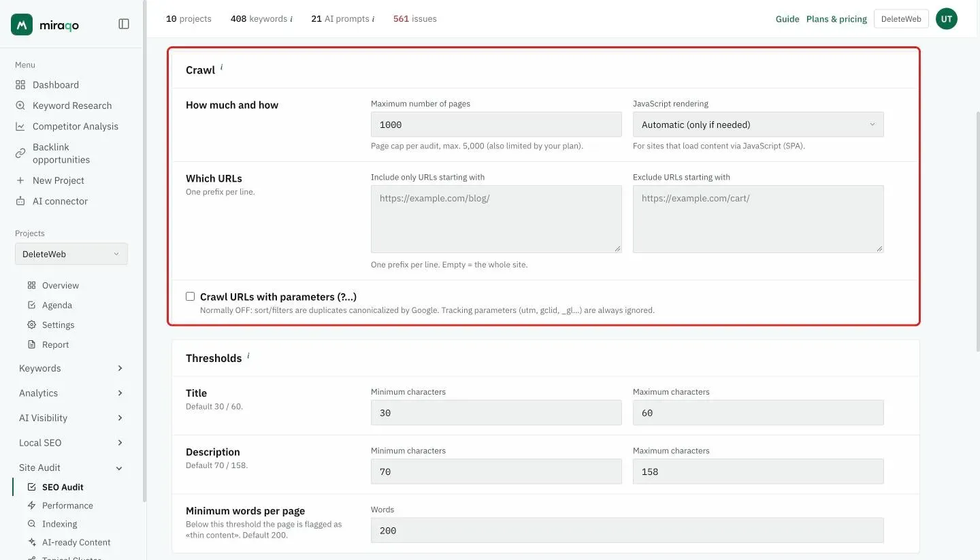980x560 pixels.
Task: Click the Report document icon
Action: [x=31, y=344]
